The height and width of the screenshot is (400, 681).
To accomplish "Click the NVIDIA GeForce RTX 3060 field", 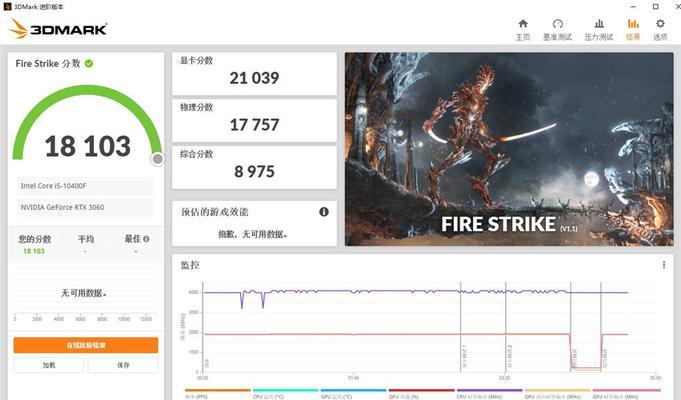I will click(x=85, y=208).
